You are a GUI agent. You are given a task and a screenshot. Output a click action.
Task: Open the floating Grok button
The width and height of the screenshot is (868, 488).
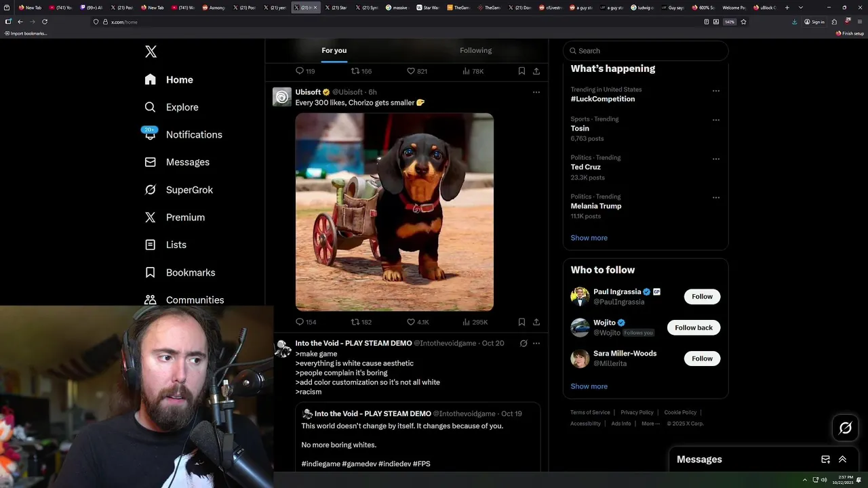coord(846,428)
